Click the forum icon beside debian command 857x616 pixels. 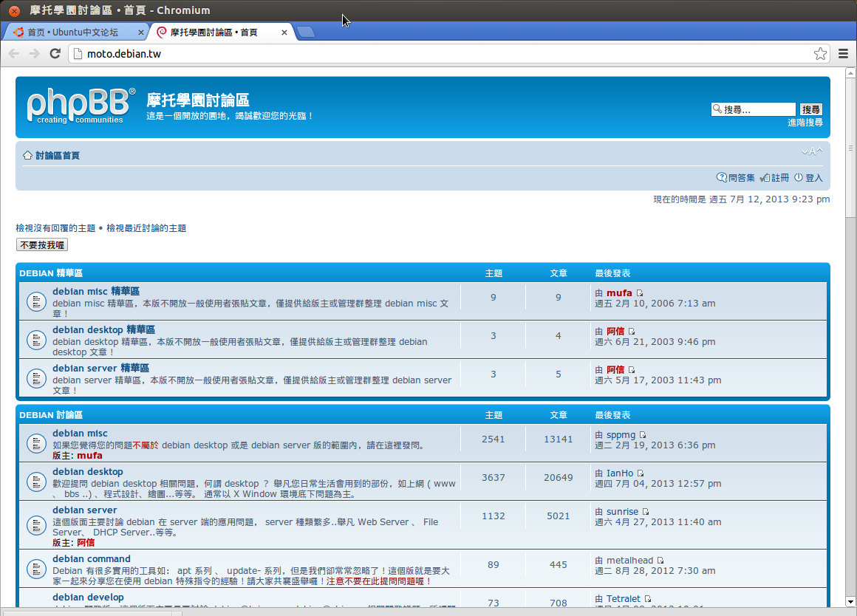36,569
